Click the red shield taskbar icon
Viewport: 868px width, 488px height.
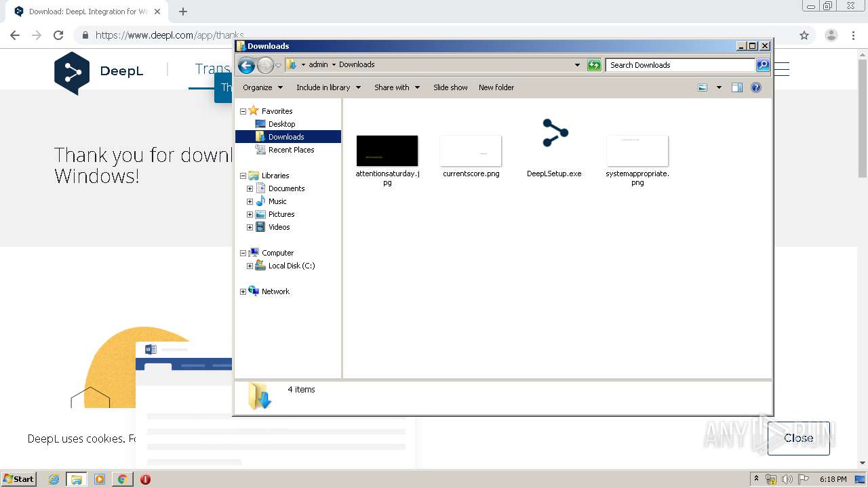[x=145, y=479]
